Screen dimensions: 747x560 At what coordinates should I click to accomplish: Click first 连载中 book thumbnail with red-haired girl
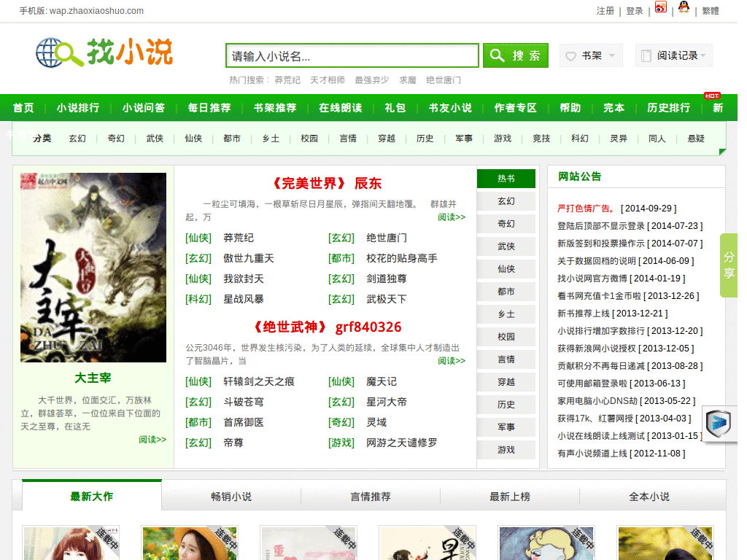(x=71, y=543)
